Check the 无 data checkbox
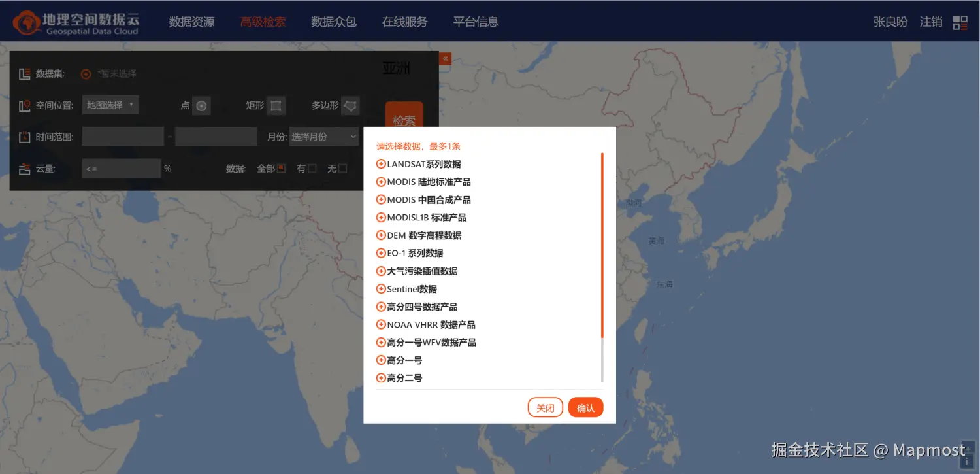980x474 pixels. pos(342,169)
